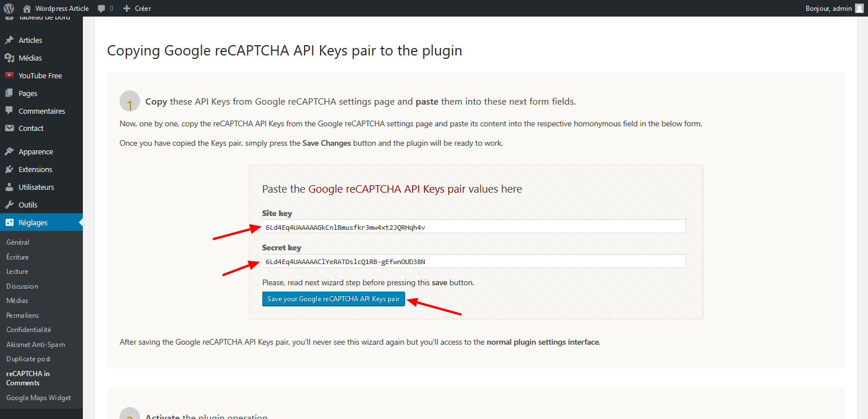
Task: Click the admin avatar icon
Action: point(859,9)
